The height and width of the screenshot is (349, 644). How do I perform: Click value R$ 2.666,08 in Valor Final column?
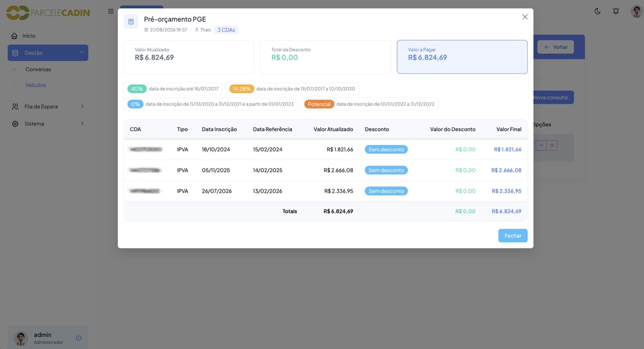pos(506,170)
